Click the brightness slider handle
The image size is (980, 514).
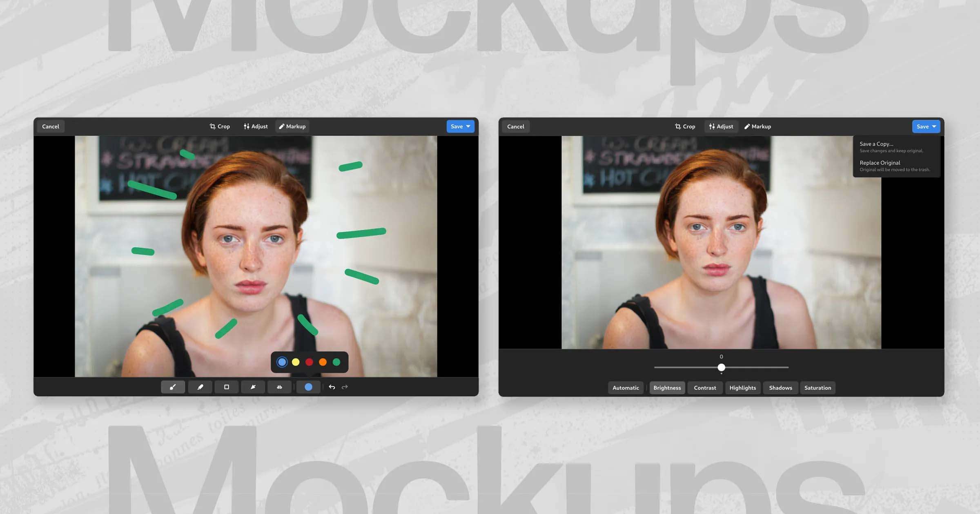click(722, 368)
